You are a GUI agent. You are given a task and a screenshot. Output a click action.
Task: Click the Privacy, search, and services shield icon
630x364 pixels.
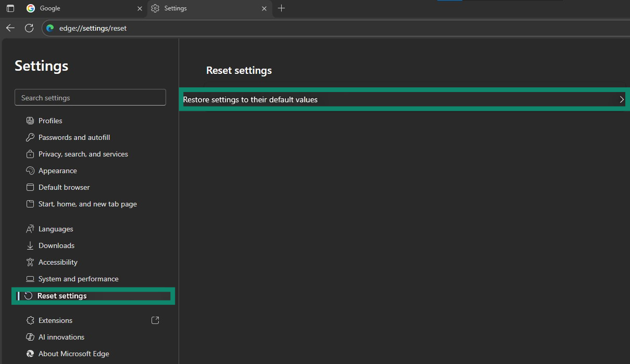tap(30, 153)
